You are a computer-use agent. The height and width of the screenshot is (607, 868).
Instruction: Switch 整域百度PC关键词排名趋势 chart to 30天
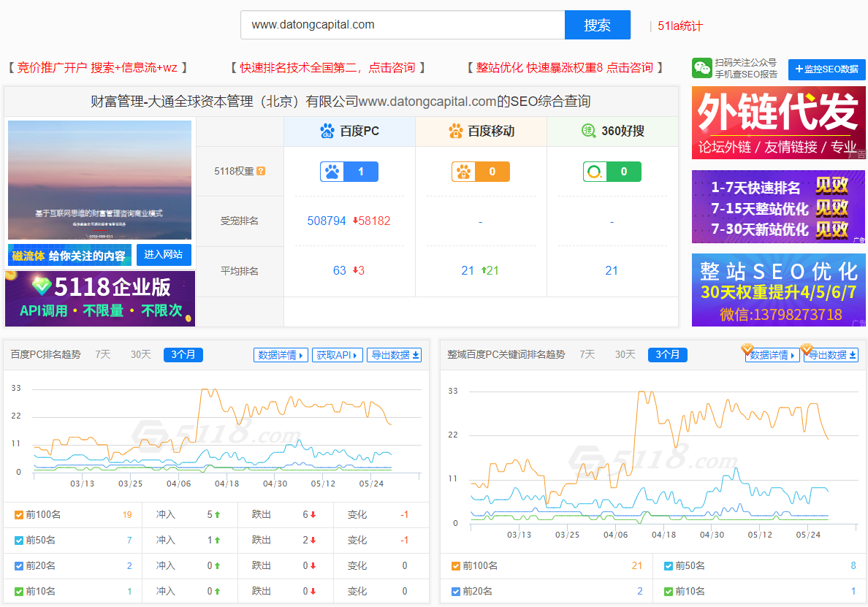click(625, 355)
